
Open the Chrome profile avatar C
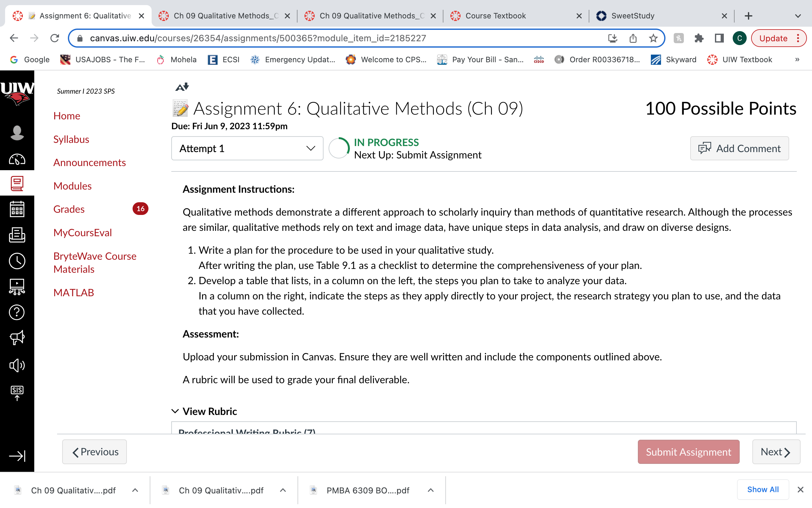739,38
